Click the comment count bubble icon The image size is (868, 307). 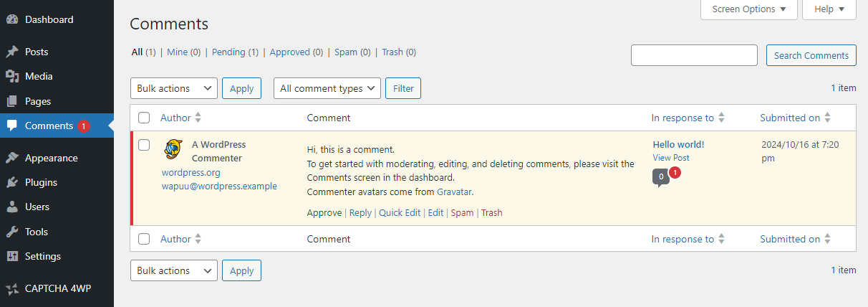[x=661, y=176]
